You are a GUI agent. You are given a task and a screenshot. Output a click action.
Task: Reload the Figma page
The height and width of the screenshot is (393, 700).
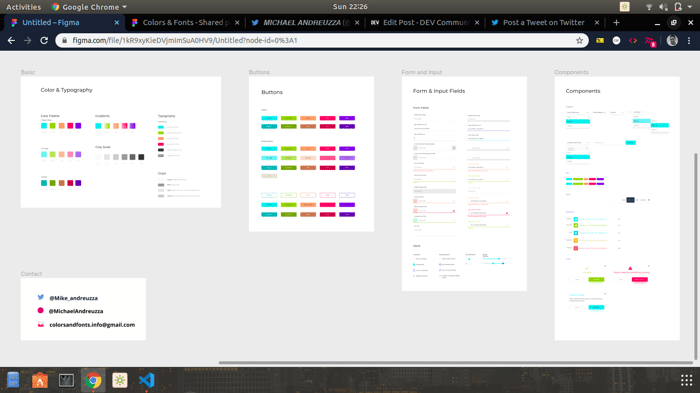44,40
